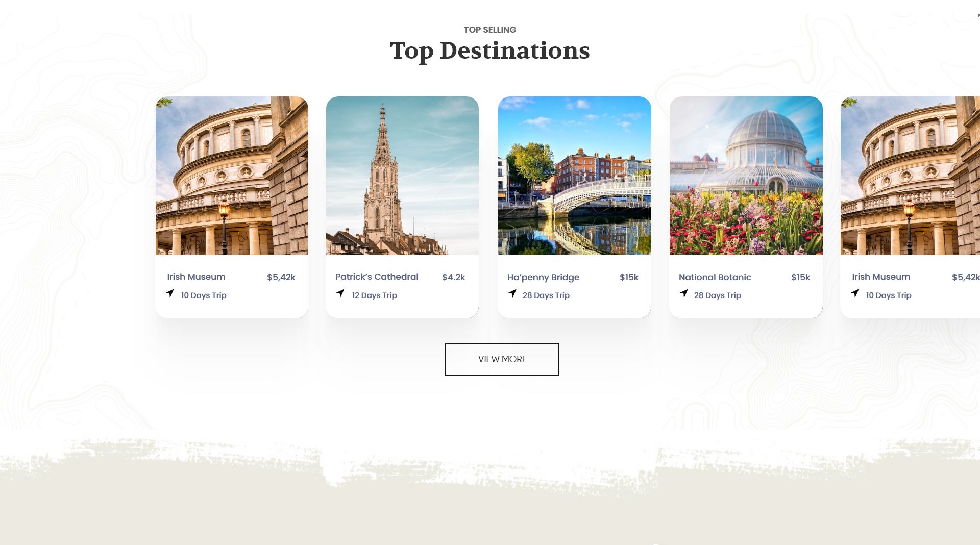Viewport: 980px width, 545px height.
Task: Click the Irish Museum title on the first card
Action: pos(196,277)
